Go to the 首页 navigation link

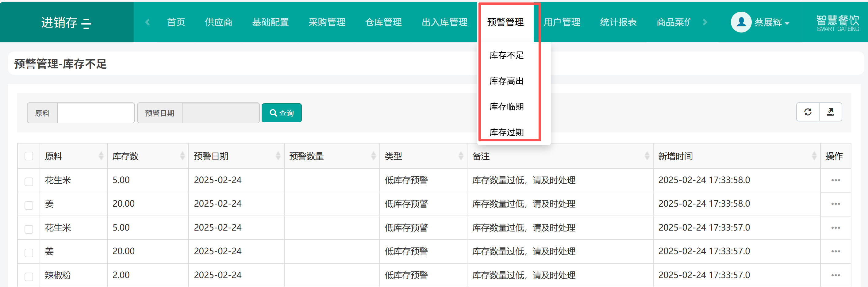coord(176,22)
